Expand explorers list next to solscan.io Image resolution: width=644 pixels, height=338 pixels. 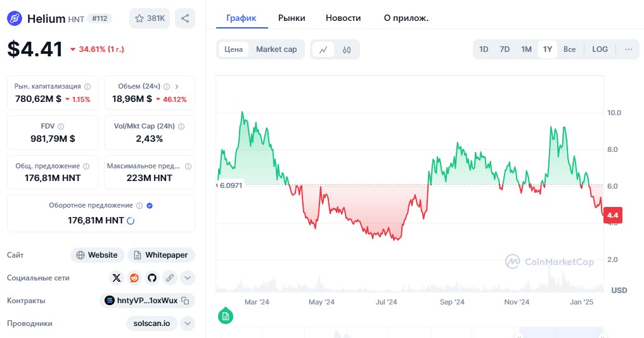click(x=188, y=323)
